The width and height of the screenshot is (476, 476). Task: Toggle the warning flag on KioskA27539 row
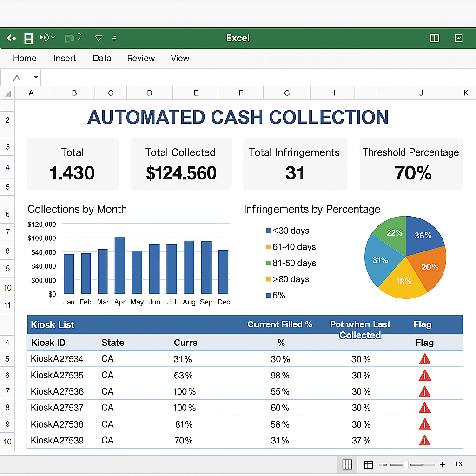click(x=424, y=440)
